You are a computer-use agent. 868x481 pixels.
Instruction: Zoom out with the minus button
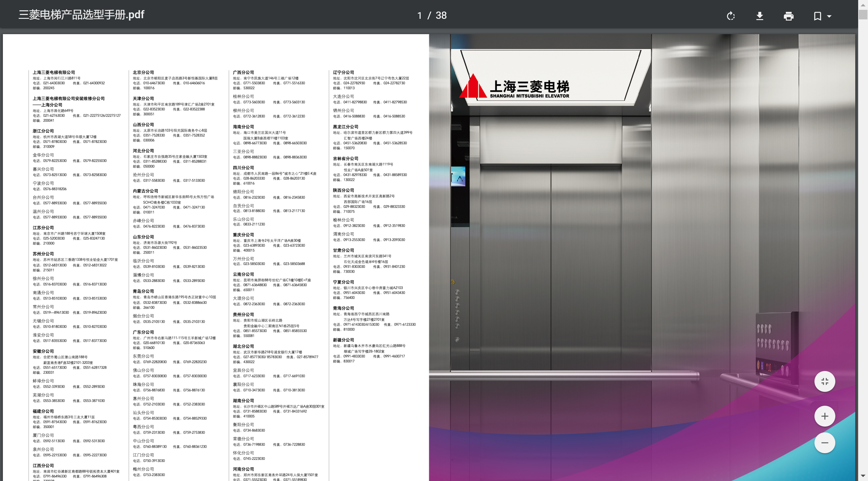tap(825, 443)
